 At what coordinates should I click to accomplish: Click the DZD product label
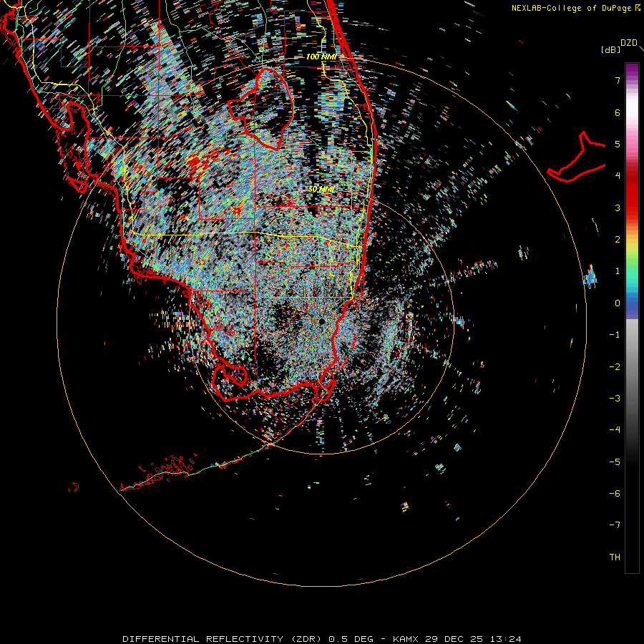click(628, 43)
